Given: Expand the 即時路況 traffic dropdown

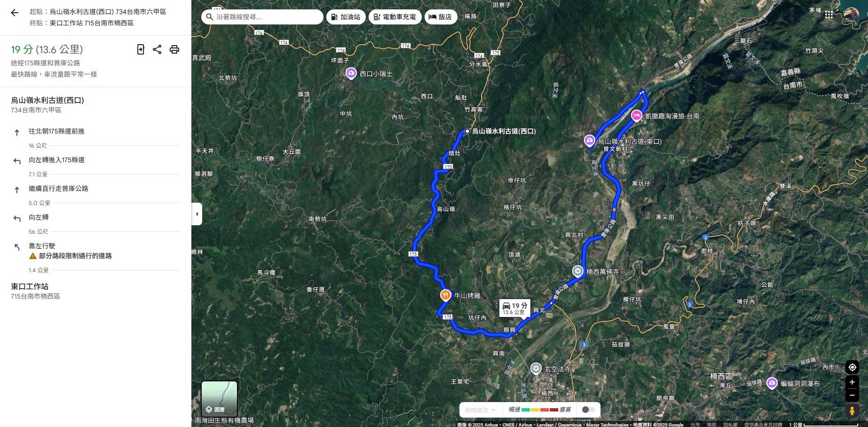Looking at the screenshot, I should coord(481,410).
